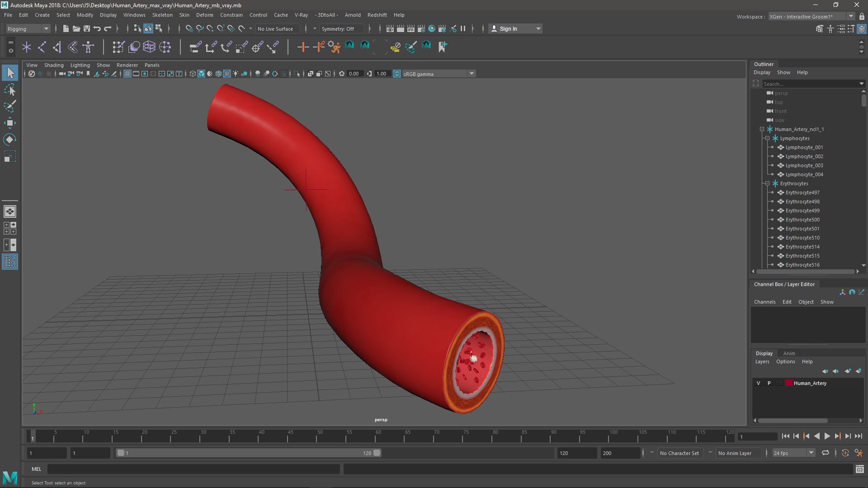Collapse the Human_Artery_ncl1_1 tree node
The image size is (868, 488).
[x=762, y=129]
